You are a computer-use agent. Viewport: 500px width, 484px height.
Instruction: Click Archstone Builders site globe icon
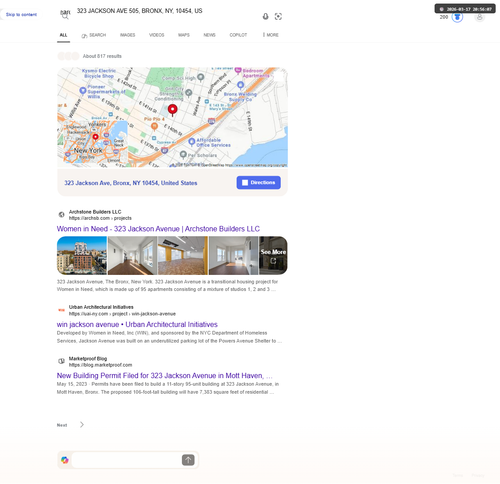tap(61, 215)
